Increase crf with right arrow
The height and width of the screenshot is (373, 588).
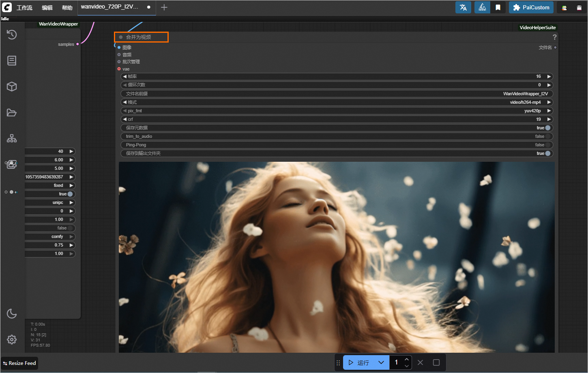(x=549, y=119)
